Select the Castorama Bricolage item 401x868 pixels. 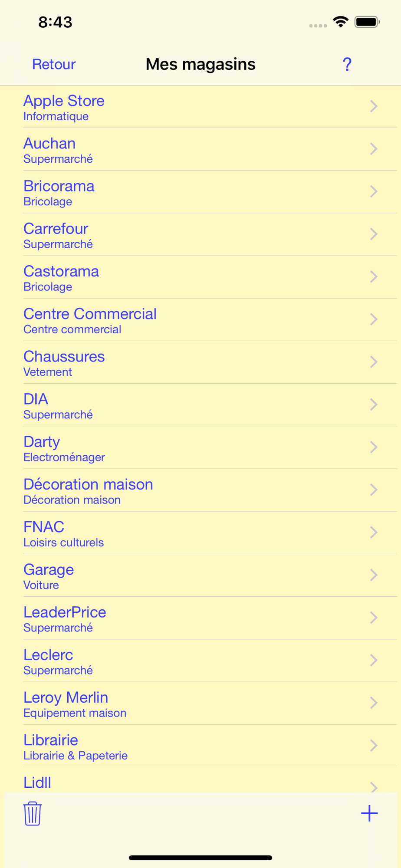[x=200, y=277]
